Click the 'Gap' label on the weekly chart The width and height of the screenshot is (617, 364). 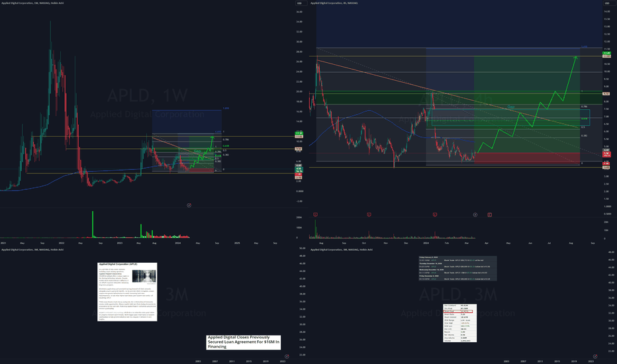(x=197, y=151)
